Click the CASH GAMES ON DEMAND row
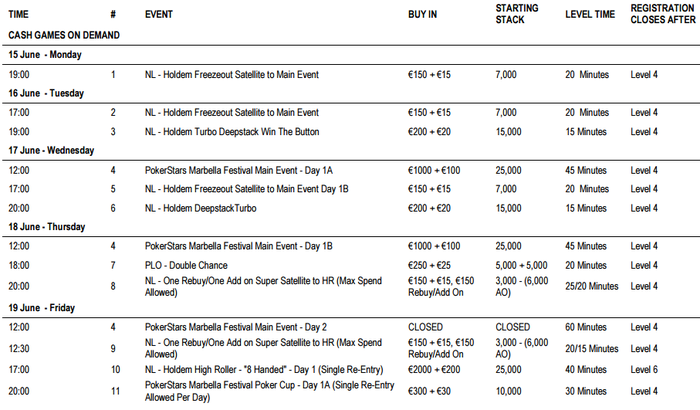 tap(64, 35)
